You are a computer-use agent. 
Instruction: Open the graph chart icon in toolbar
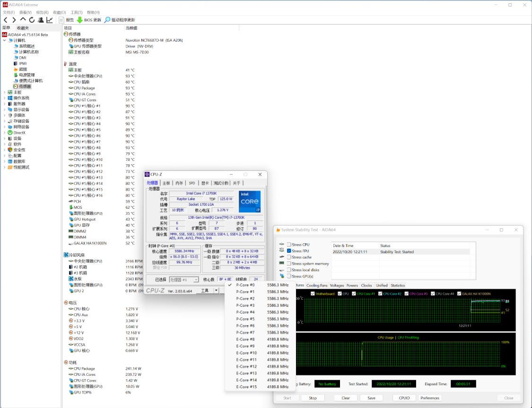click(x=50, y=20)
